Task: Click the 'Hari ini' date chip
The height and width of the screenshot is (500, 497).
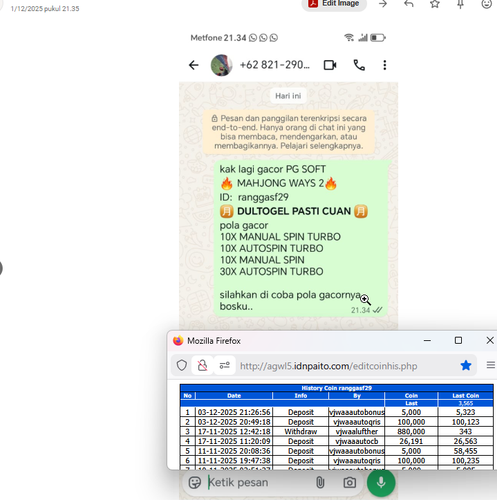Action: click(x=288, y=96)
